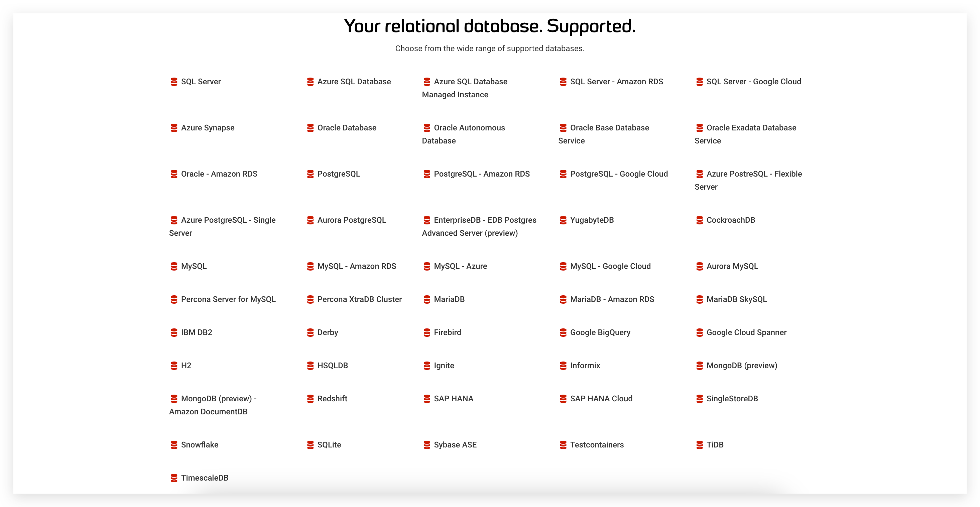Open Oracle Base Database Service
980x507 pixels.
(x=604, y=134)
